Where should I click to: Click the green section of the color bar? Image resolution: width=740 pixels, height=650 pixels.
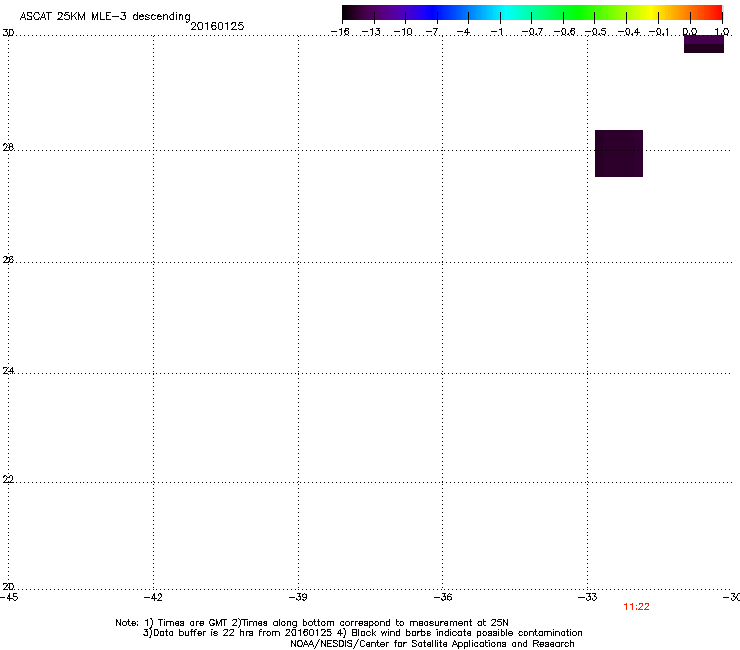tap(580, 12)
